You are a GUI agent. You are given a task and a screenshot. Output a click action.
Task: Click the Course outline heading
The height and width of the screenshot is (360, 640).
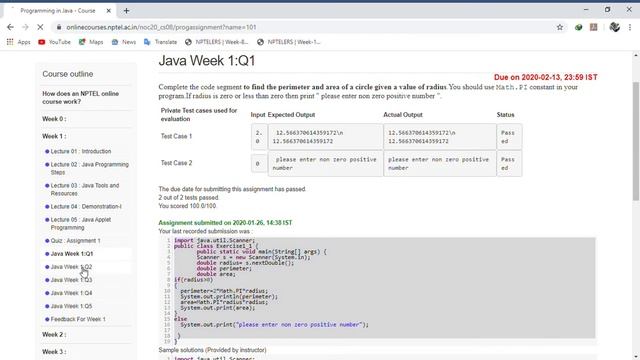point(68,74)
